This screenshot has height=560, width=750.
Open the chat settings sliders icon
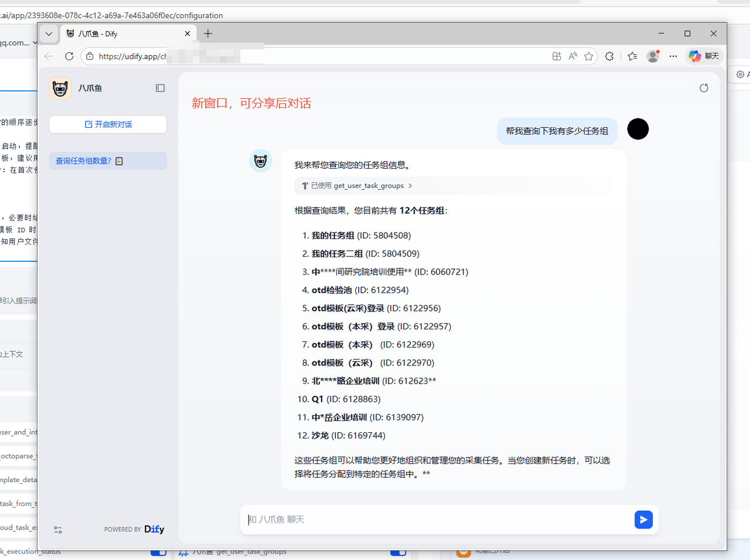point(58,530)
